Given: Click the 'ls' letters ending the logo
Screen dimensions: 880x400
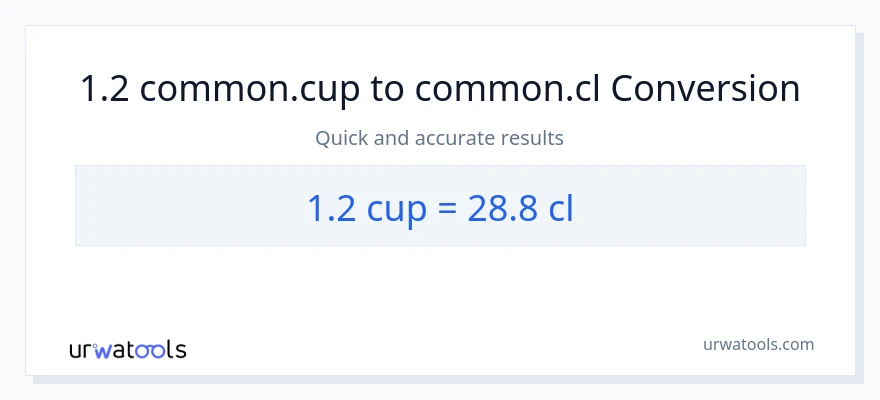Looking at the screenshot, I should (x=177, y=350).
